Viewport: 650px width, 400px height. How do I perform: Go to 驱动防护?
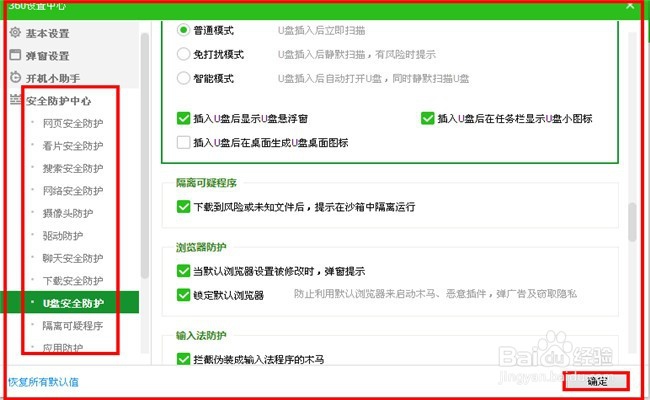click(x=63, y=235)
